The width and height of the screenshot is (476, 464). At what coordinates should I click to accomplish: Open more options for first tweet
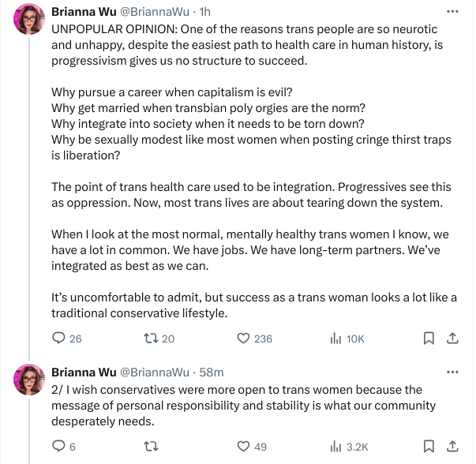pyautogui.click(x=452, y=12)
